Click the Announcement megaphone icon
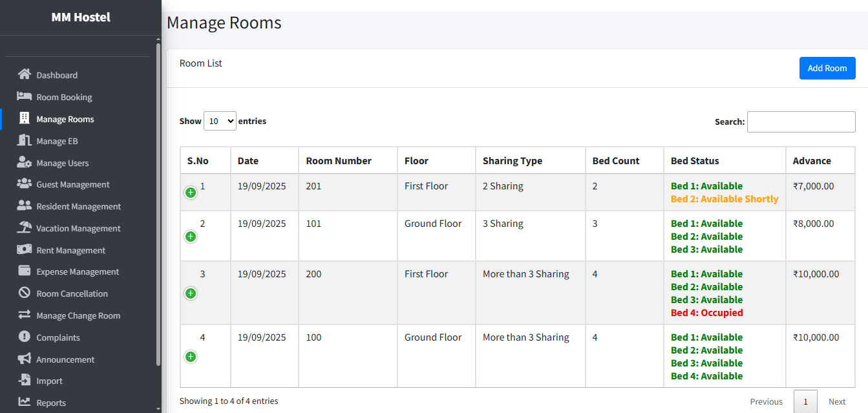The width and height of the screenshot is (868, 413). pos(25,359)
